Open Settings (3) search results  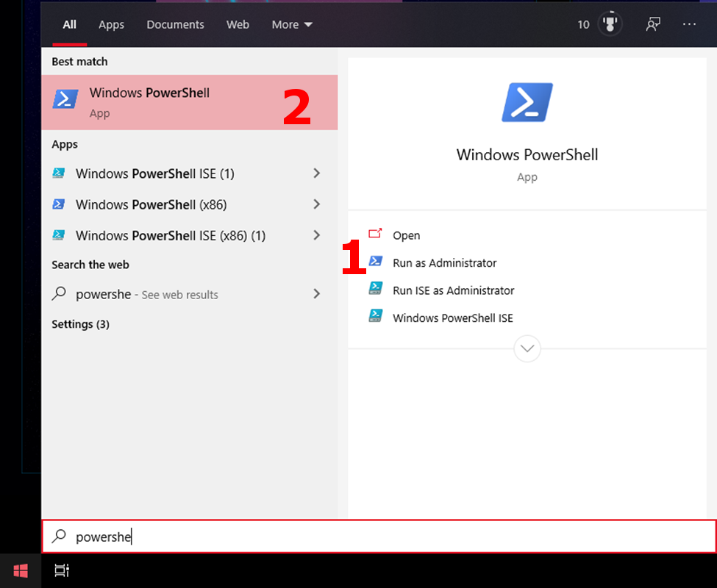tap(80, 324)
